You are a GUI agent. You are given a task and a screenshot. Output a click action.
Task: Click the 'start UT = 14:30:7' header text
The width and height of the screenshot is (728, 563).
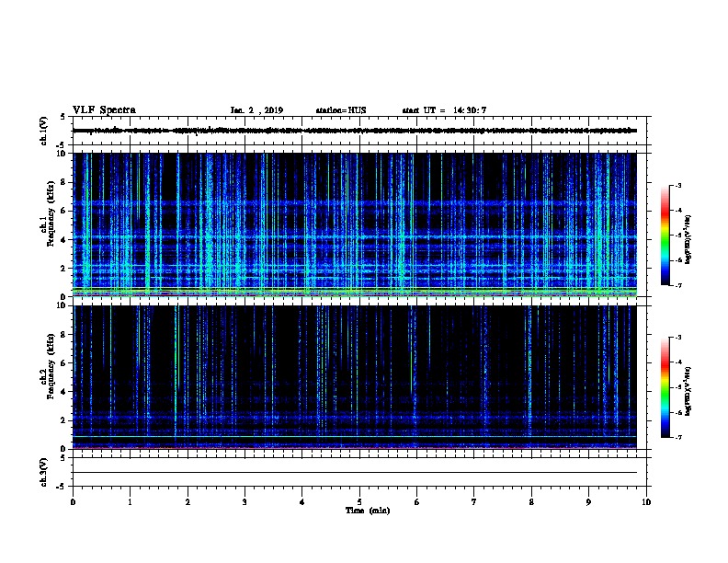click(x=444, y=110)
